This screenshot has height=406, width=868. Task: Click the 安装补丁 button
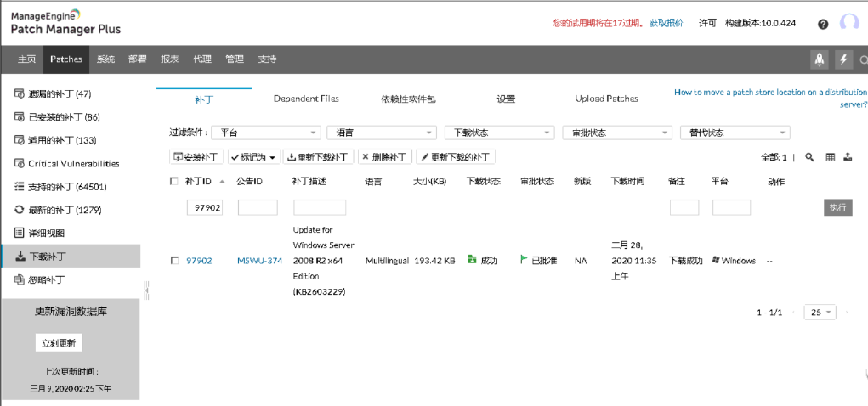pos(196,157)
